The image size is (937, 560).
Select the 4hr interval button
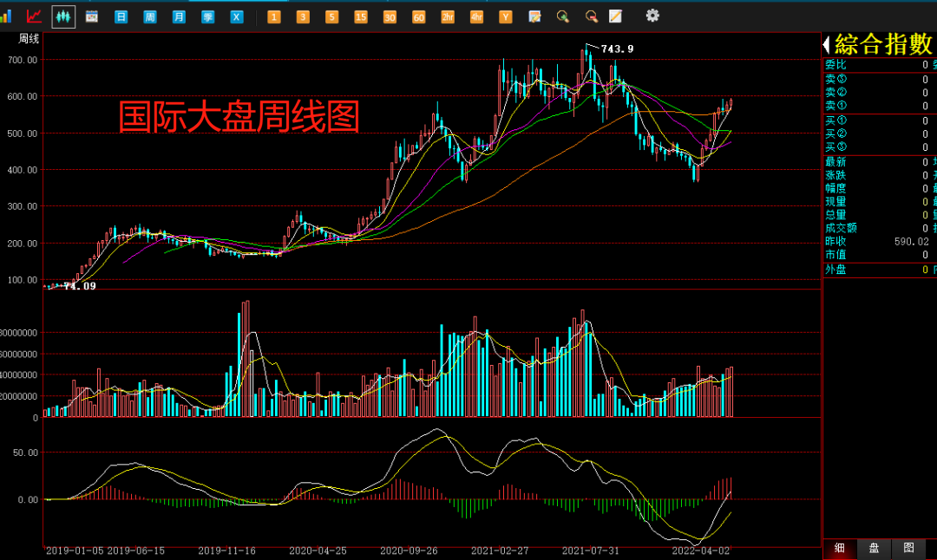(476, 16)
